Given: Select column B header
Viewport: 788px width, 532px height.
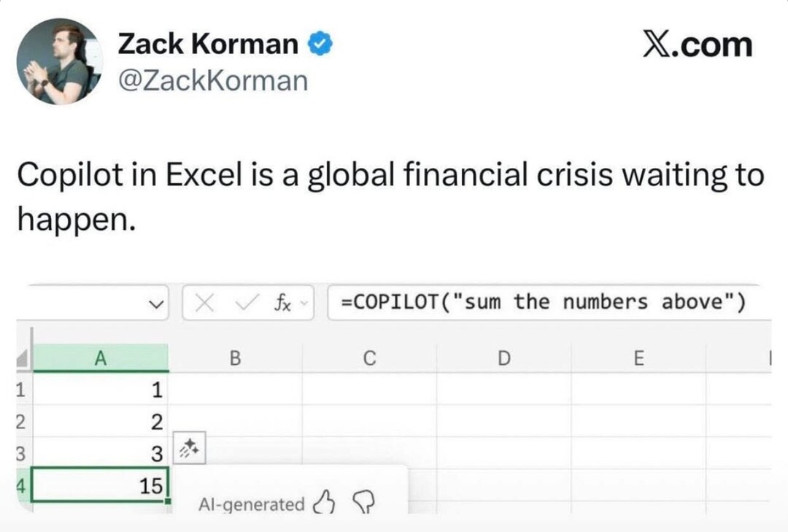Looking at the screenshot, I should [x=235, y=358].
